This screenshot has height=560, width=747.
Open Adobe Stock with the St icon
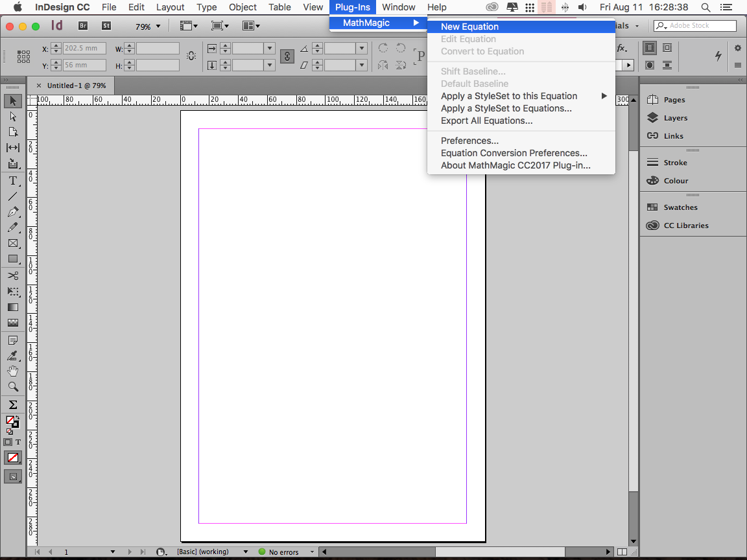(106, 26)
